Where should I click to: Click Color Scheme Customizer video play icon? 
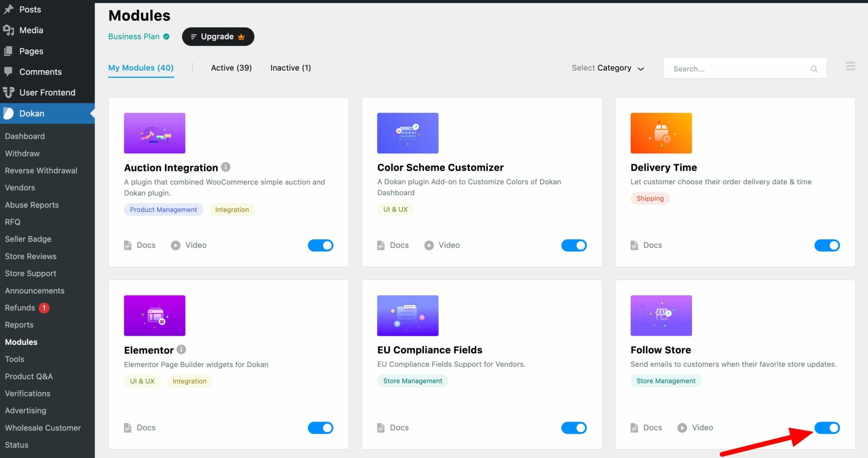(x=429, y=245)
